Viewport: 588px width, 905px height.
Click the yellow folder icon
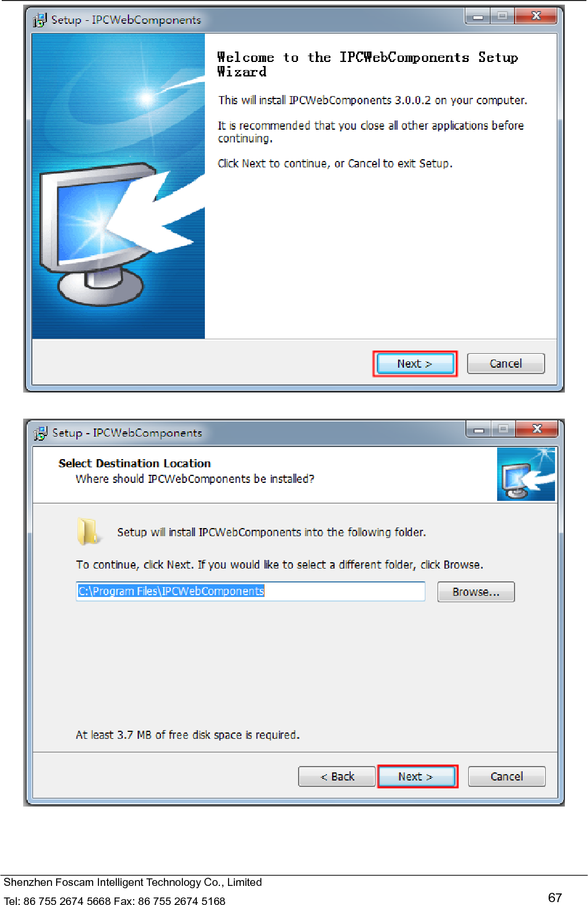tap(88, 532)
